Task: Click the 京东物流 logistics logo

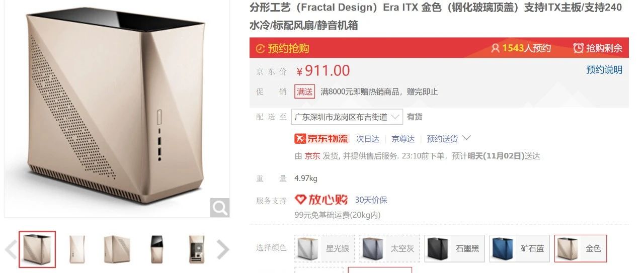Action: pyautogui.click(x=321, y=139)
